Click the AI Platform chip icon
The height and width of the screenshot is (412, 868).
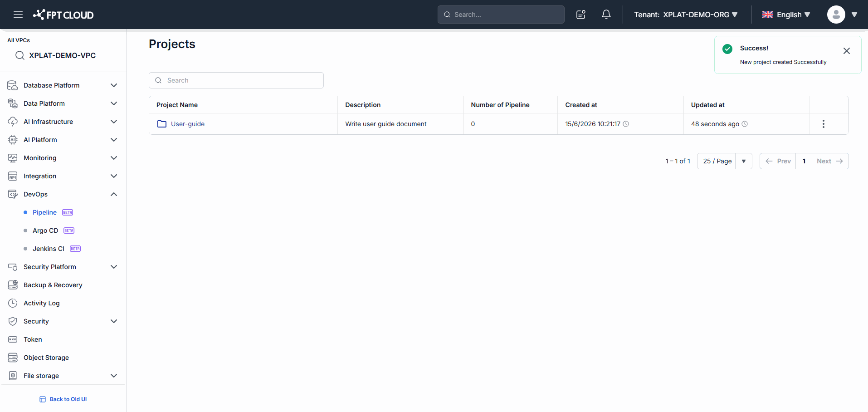(13, 140)
